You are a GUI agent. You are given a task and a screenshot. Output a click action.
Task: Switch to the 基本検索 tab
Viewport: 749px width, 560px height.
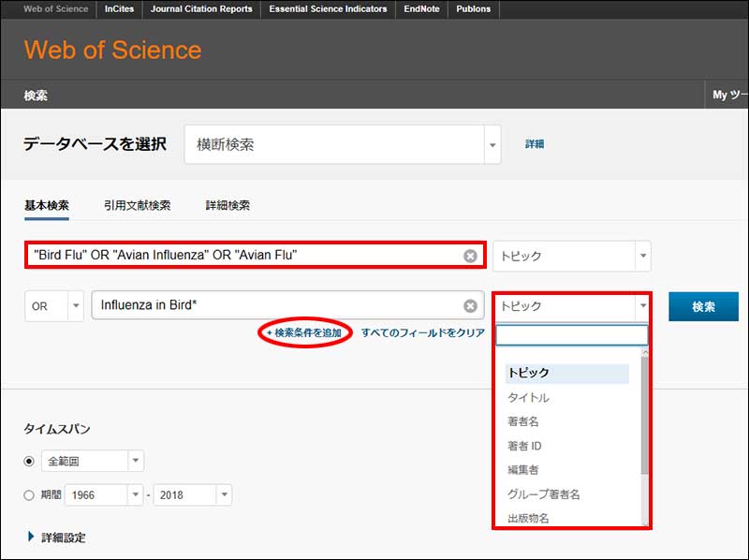(x=46, y=205)
